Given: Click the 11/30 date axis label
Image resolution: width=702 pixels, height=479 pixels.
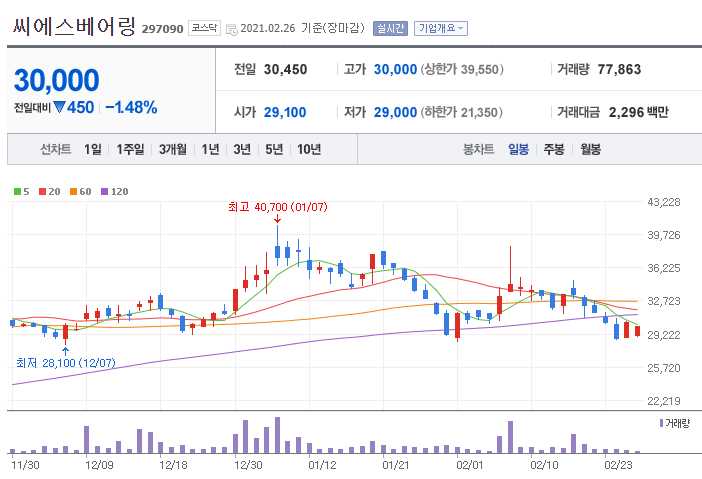Looking at the screenshot, I should tap(26, 465).
